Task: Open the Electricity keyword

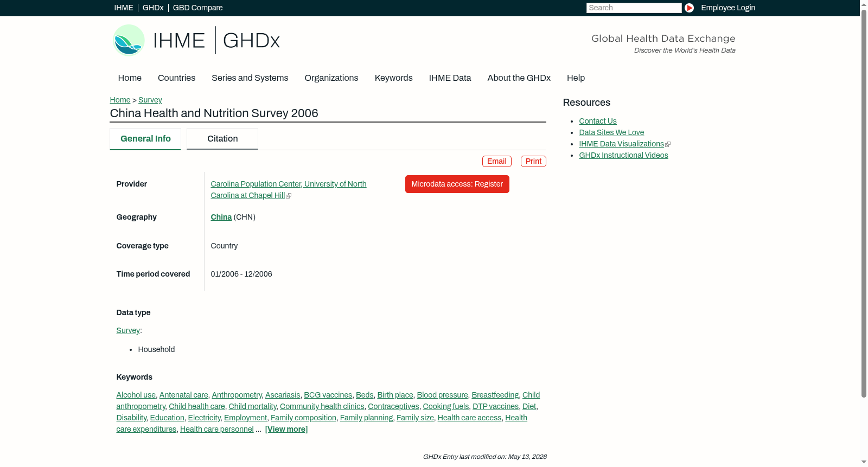Action: [x=205, y=418]
